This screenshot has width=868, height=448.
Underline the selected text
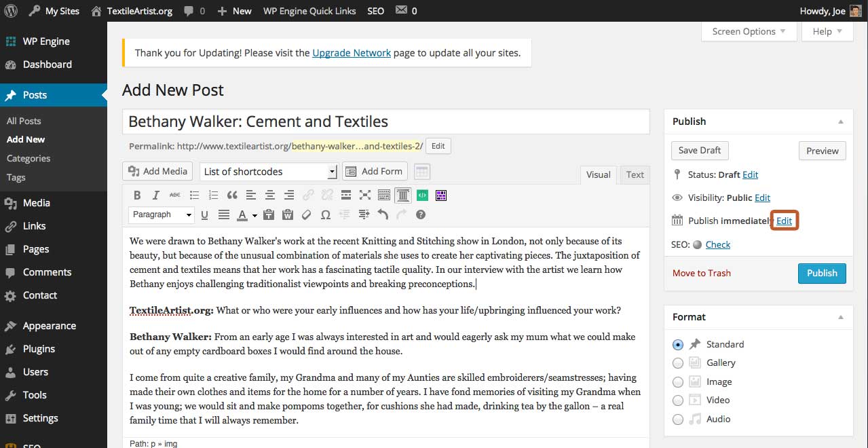(204, 215)
